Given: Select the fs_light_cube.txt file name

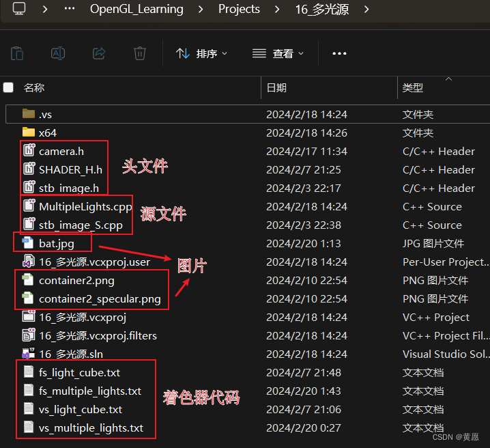Looking at the screenshot, I should point(79,373).
